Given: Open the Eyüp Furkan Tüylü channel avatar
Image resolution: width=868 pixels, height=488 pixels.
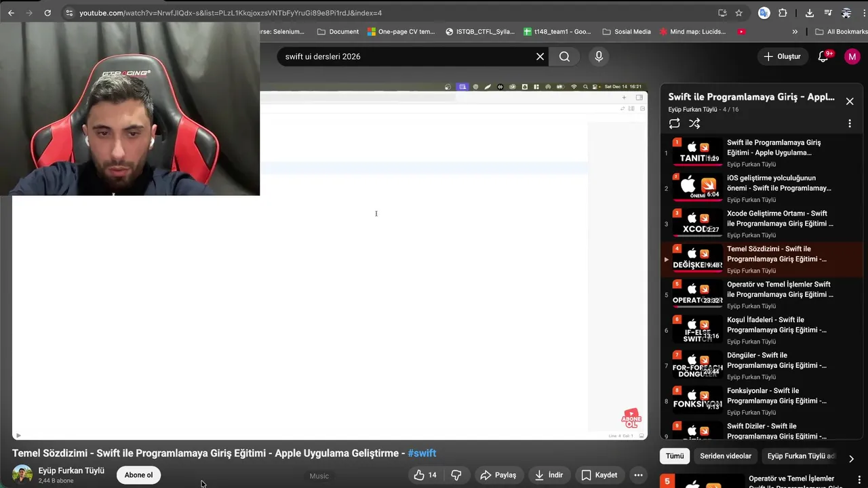Looking at the screenshot, I should (x=22, y=475).
